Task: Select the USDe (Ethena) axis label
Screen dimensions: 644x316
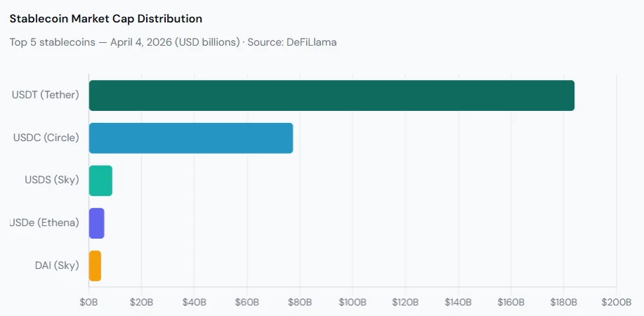Action: point(44,223)
